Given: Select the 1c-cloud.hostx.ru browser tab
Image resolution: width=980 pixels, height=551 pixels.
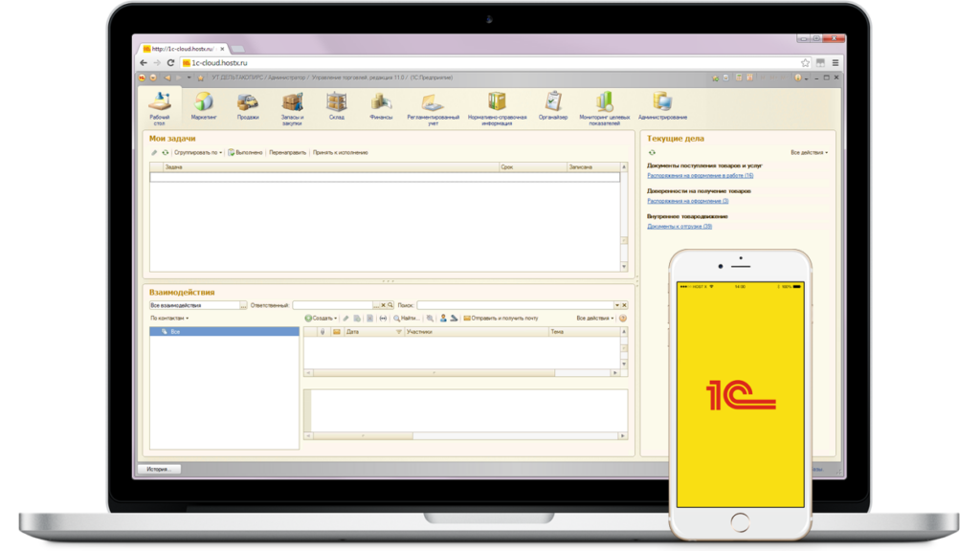Looking at the screenshot, I should (x=183, y=49).
